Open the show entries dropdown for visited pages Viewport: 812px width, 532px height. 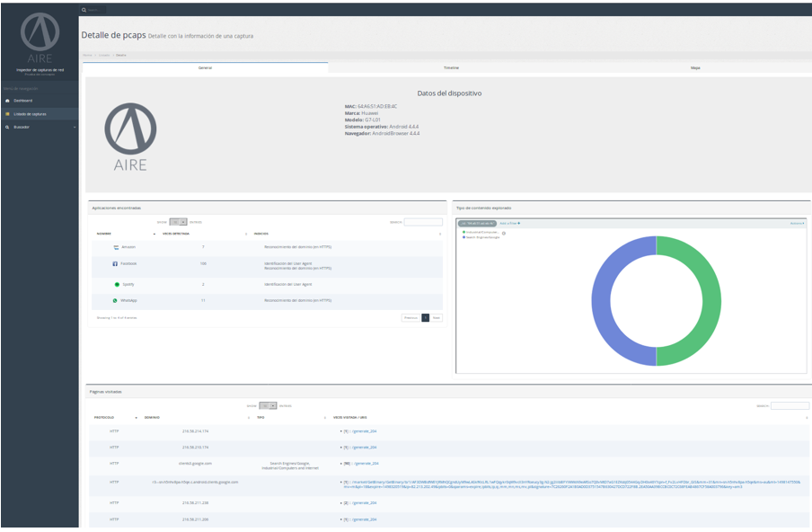point(267,405)
